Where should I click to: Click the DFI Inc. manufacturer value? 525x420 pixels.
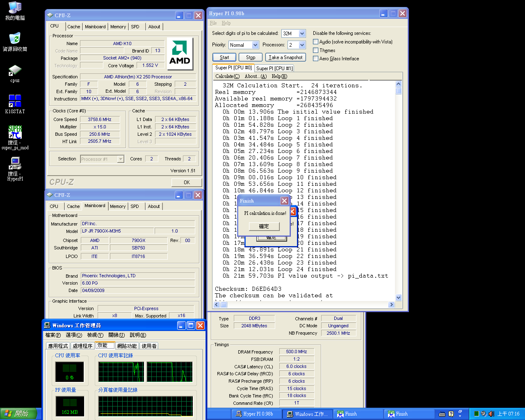(137, 224)
